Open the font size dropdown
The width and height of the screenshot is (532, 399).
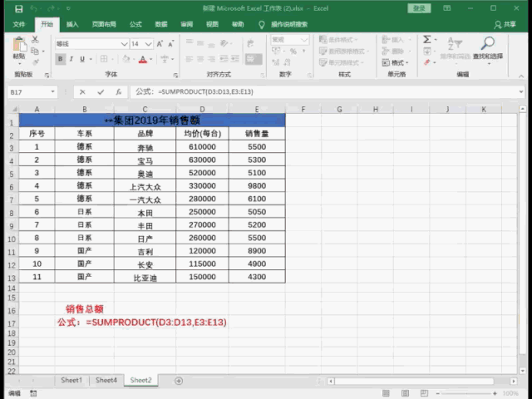(x=148, y=44)
